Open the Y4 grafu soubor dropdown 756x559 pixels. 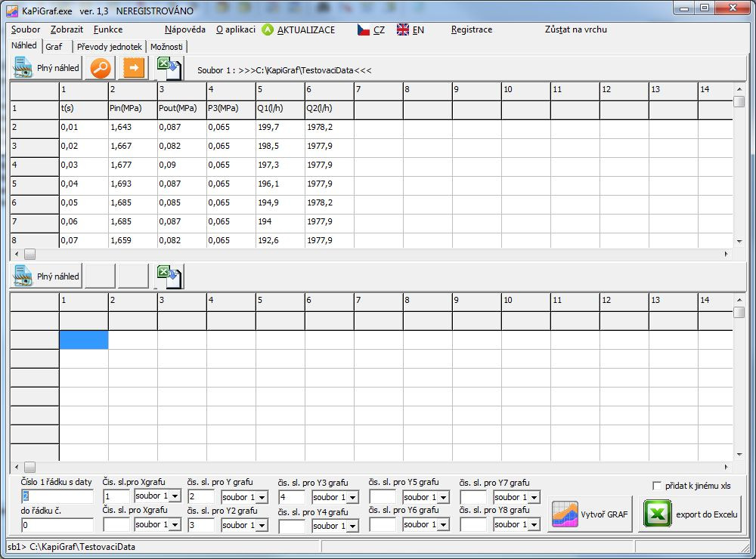[353, 527]
